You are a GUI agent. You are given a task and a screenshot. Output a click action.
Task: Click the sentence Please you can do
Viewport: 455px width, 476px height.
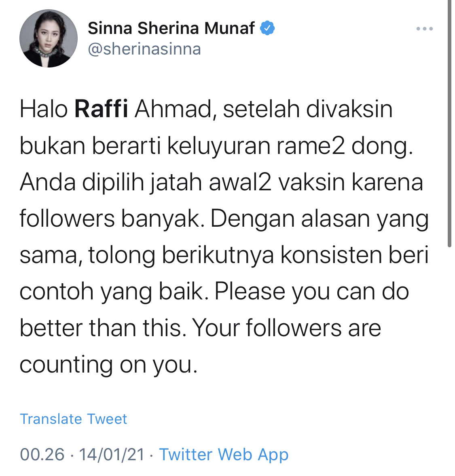pos(312,292)
